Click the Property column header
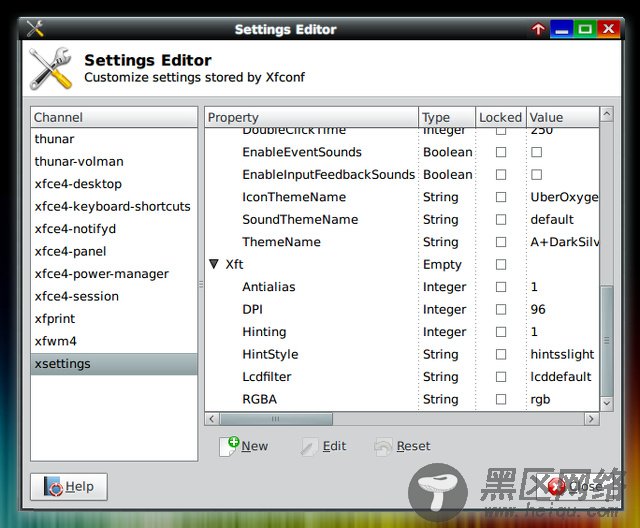640x528 pixels. (311, 118)
